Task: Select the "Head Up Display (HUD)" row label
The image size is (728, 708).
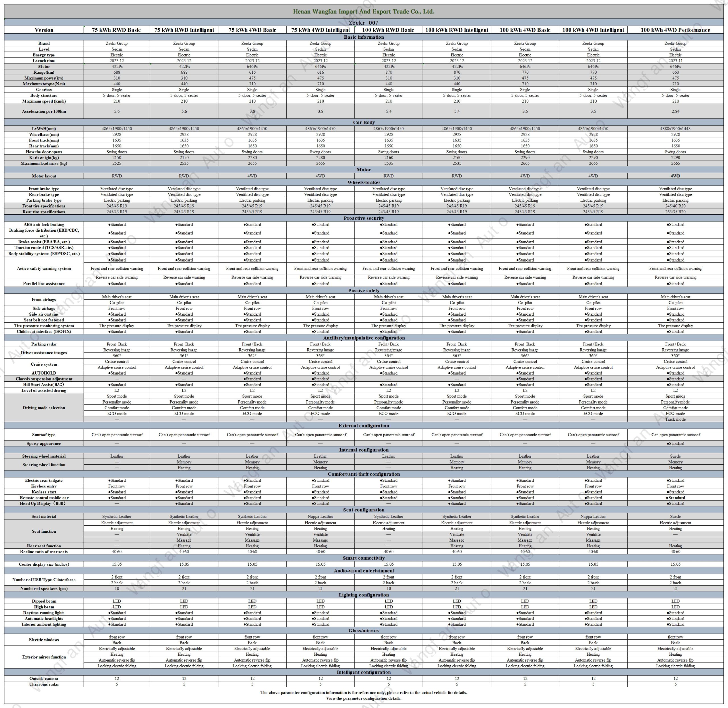Action: (44, 503)
